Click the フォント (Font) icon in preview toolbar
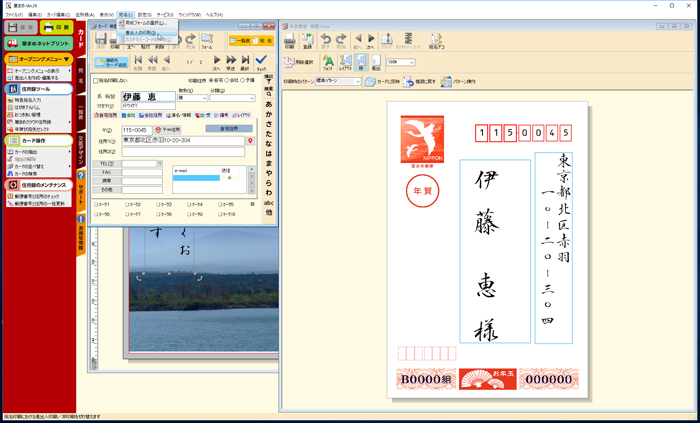Screen dimensions: 700x423 (329, 62)
